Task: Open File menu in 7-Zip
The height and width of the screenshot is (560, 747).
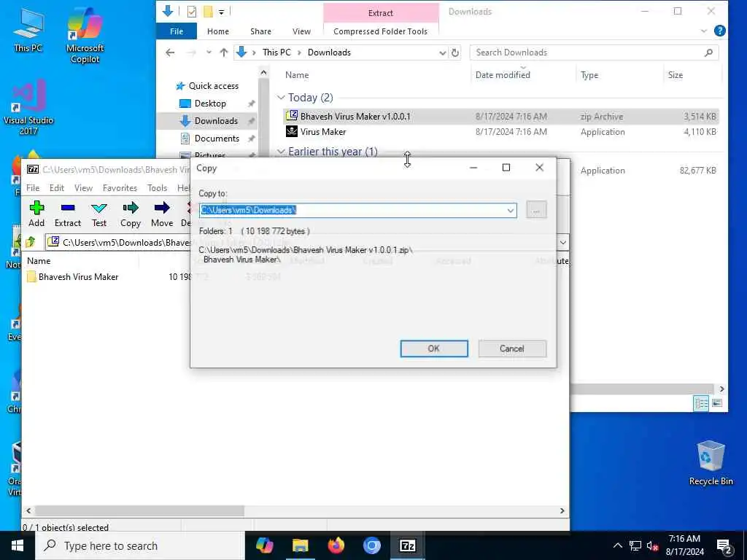Action: point(33,188)
